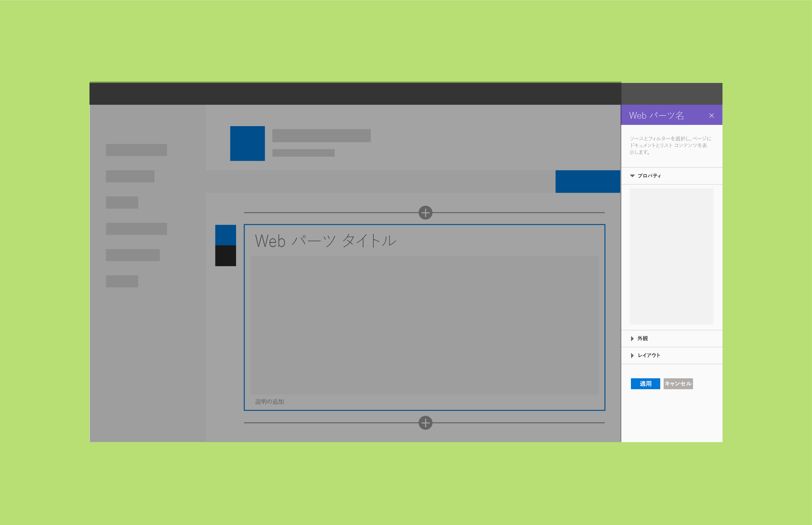Cancel changes with キャンセル button

(677, 383)
